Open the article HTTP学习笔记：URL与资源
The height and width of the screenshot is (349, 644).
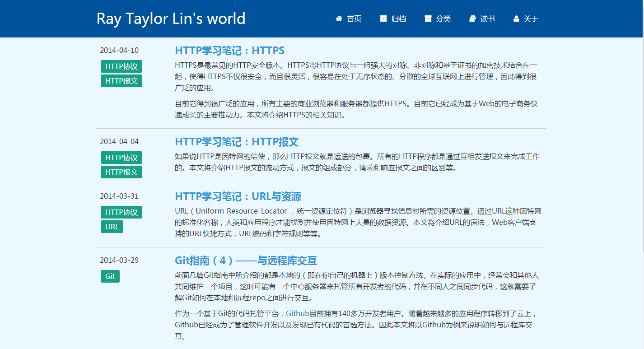pos(239,196)
